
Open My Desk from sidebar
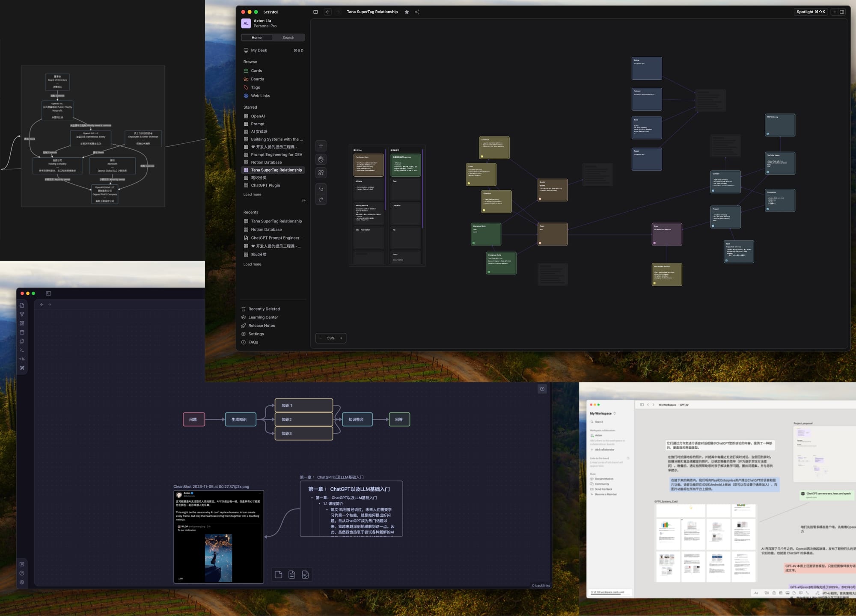(x=260, y=50)
